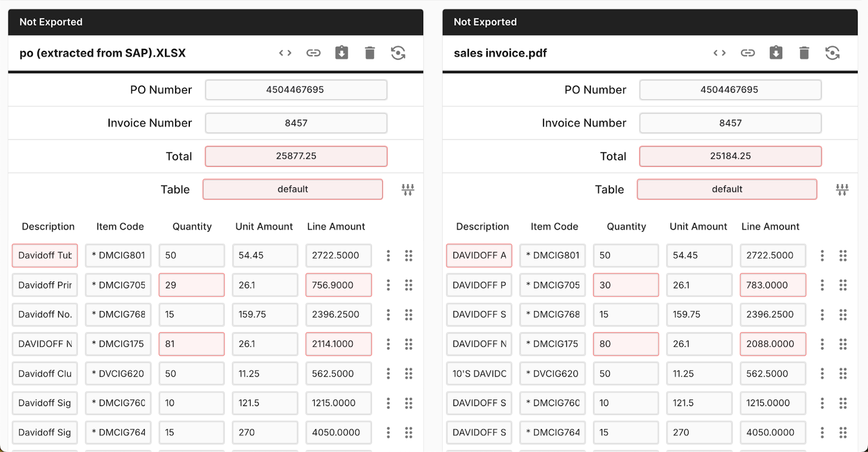The height and width of the screenshot is (452, 868).
Task: Delete the sales invoice.pdf document
Action: [x=805, y=53]
